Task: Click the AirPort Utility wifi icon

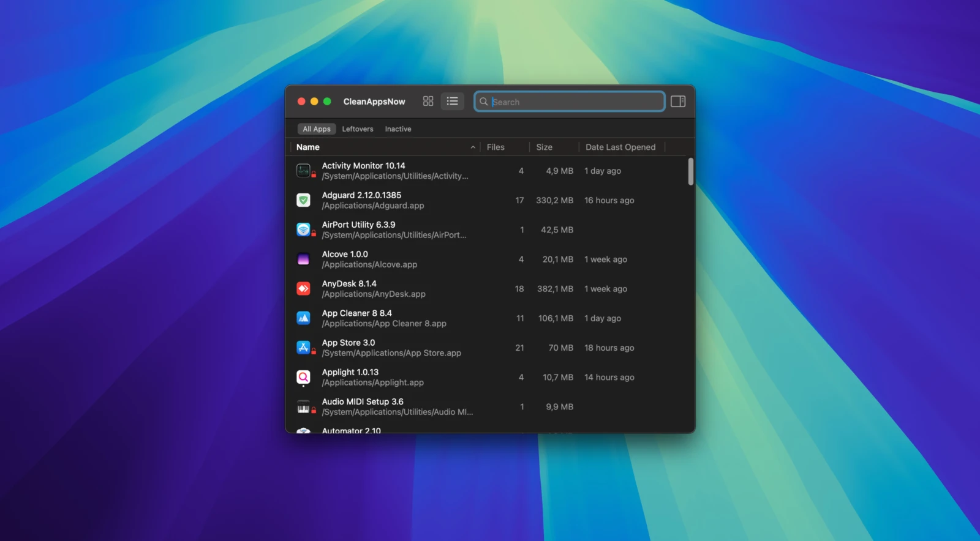Action: pos(303,229)
